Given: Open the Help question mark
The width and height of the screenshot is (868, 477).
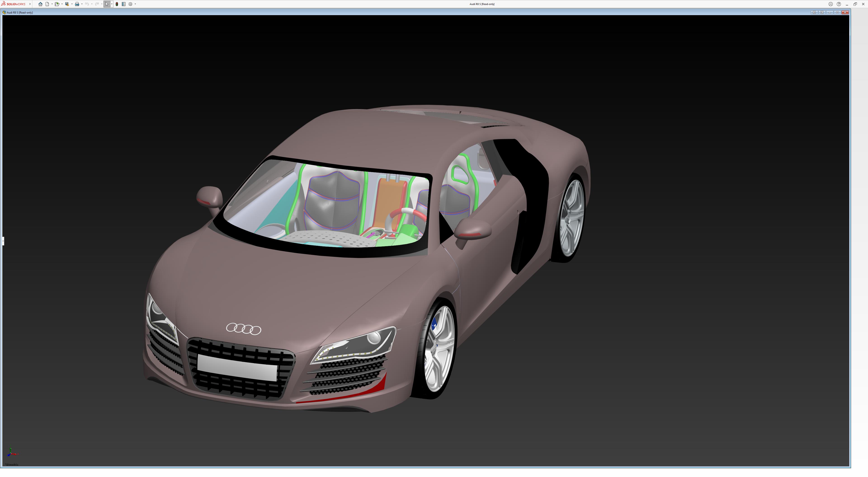Looking at the screenshot, I should [839, 4].
